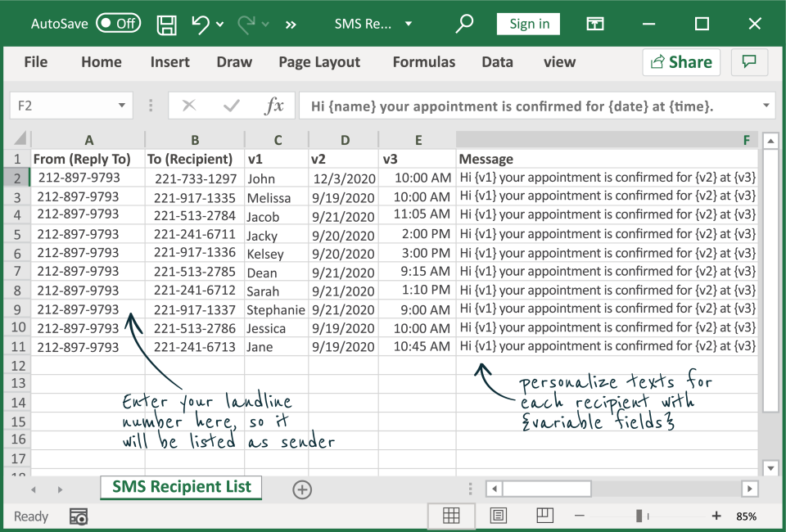Screen dimensions: 786x532
Task: Switch to Page Layout view icon
Action: coord(498,516)
